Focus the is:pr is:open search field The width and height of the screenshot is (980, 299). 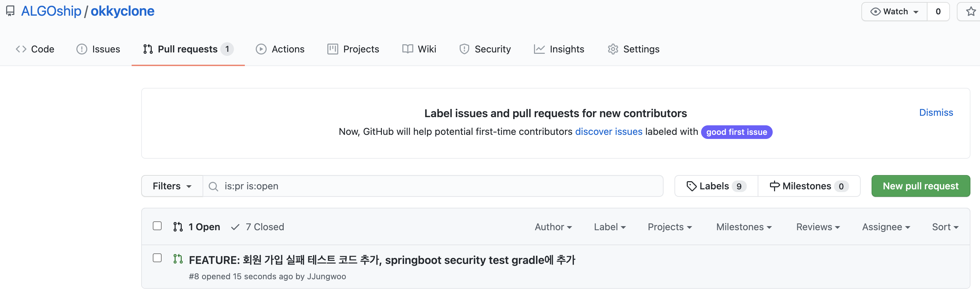[437, 186]
